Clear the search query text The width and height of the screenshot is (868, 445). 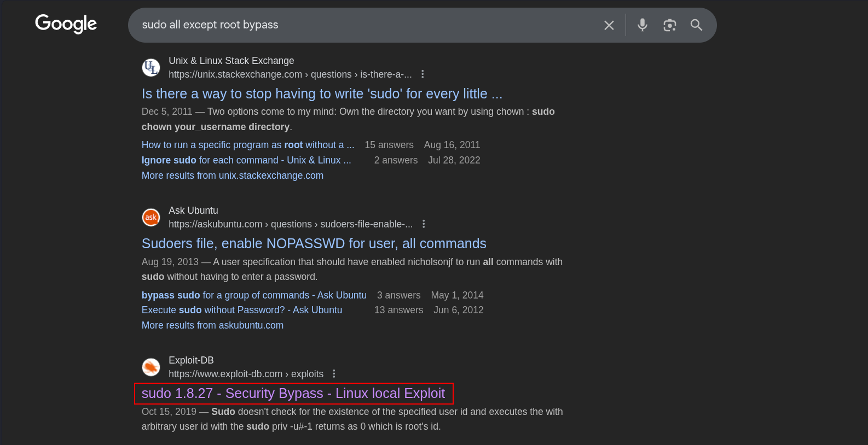pyautogui.click(x=609, y=25)
